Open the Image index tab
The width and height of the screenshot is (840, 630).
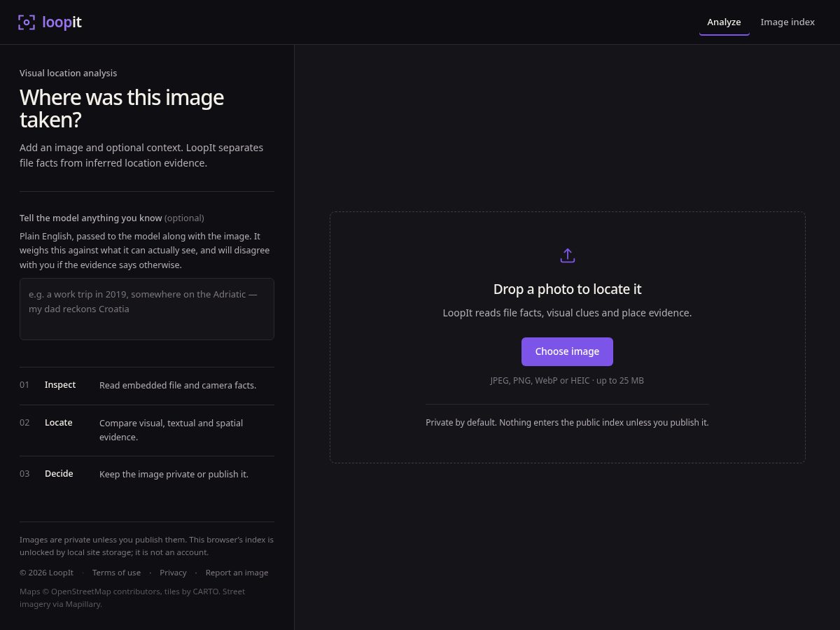point(787,22)
